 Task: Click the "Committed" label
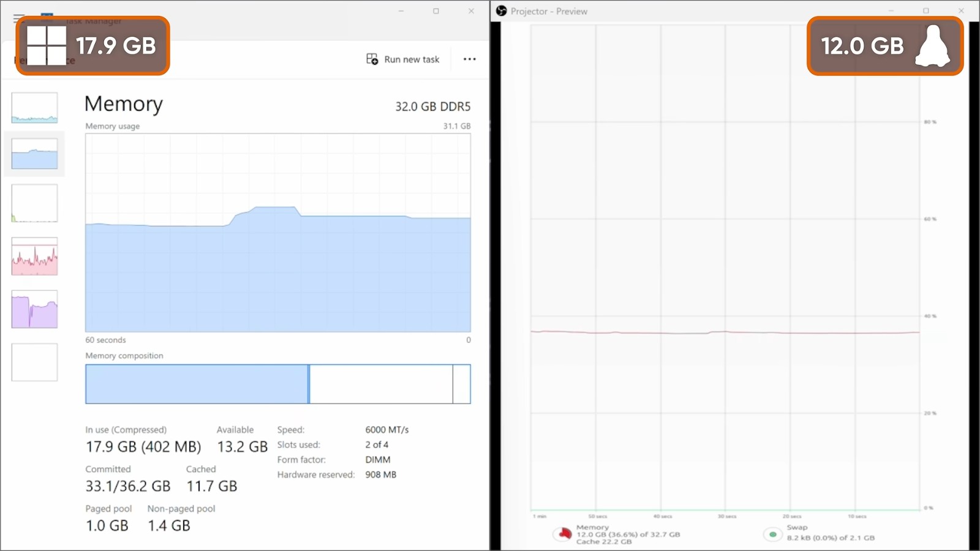click(108, 469)
